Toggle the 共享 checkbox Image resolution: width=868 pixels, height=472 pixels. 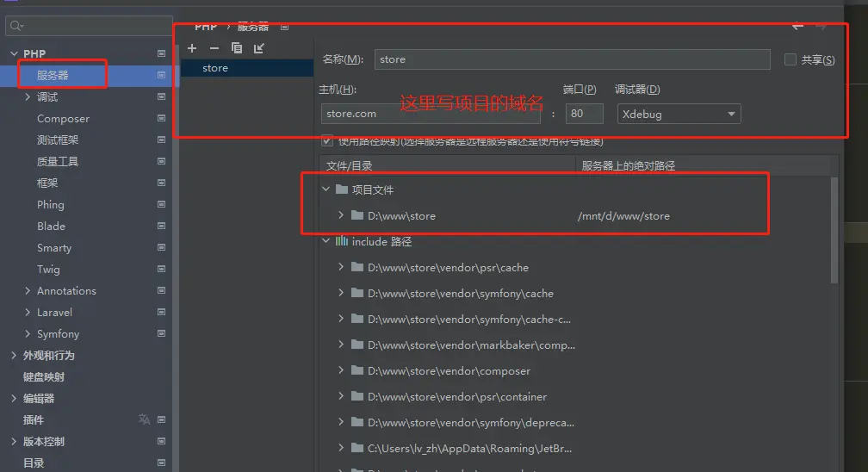coord(790,59)
